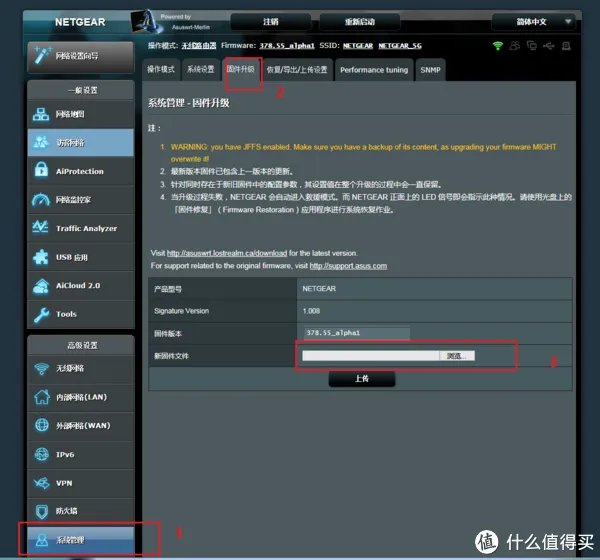Open USB application puzzle icon
The height and width of the screenshot is (560, 600).
pyautogui.click(x=41, y=257)
